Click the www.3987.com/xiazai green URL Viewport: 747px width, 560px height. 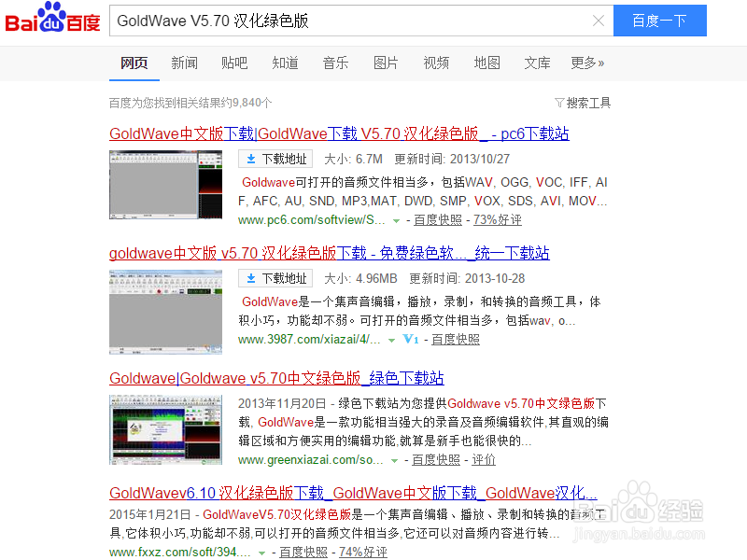(309, 340)
